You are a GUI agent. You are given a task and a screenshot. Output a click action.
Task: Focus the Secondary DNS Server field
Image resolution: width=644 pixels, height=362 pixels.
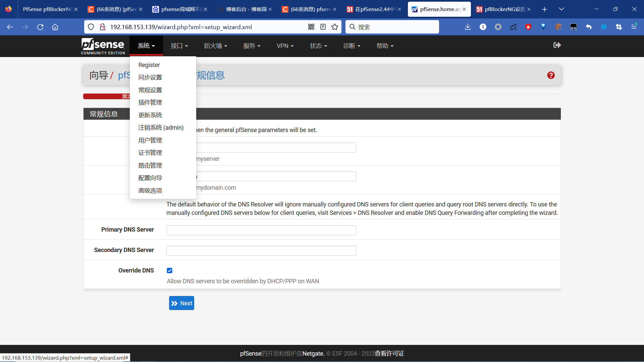(x=261, y=251)
